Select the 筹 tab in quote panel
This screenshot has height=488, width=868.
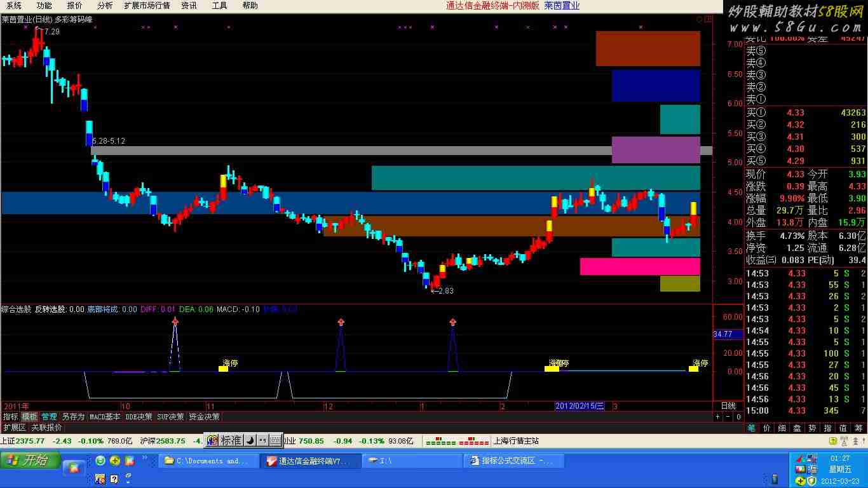point(858,428)
